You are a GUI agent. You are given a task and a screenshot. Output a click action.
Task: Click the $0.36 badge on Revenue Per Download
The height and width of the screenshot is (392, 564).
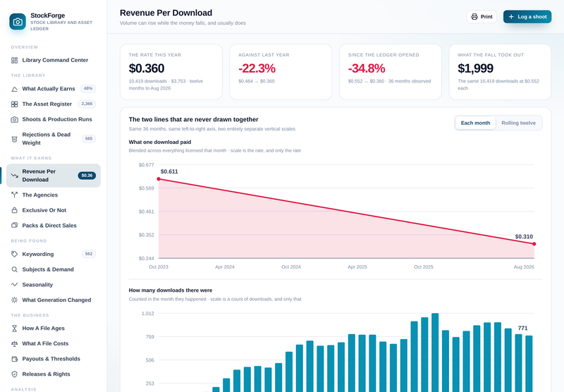pyautogui.click(x=87, y=176)
